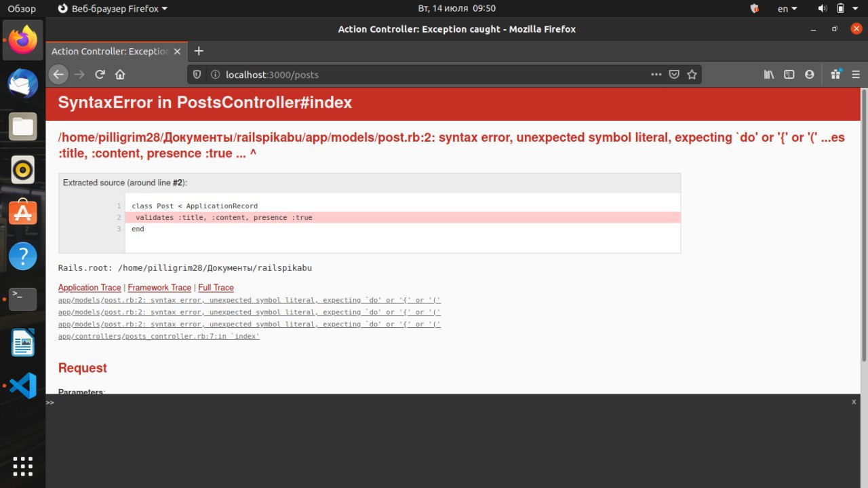Click the Request heading
The height and width of the screenshot is (488, 868).
point(83,368)
